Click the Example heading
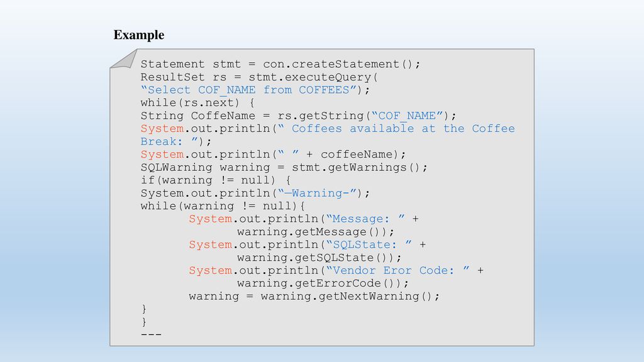The height and width of the screenshot is (362, 644). click(x=139, y=35)
